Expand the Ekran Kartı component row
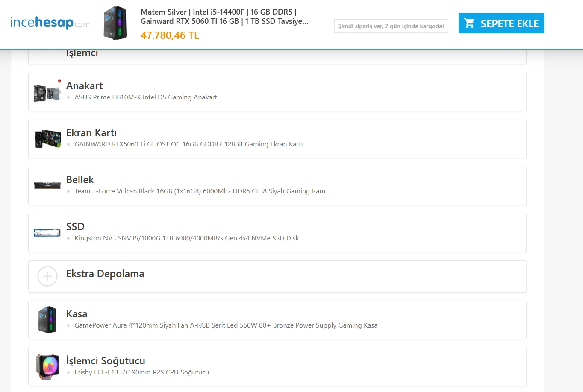The width and height of the screenshot is (583, 392). click(x=91, y=133)
